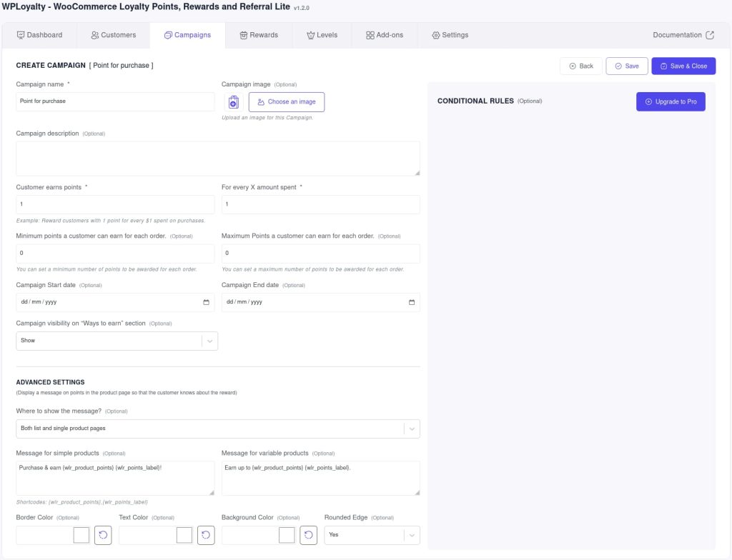The height and width of the screenshot is (560, 732).
Task: Open the calendar icon for Campaign Start date
Action: click(206, 302)
